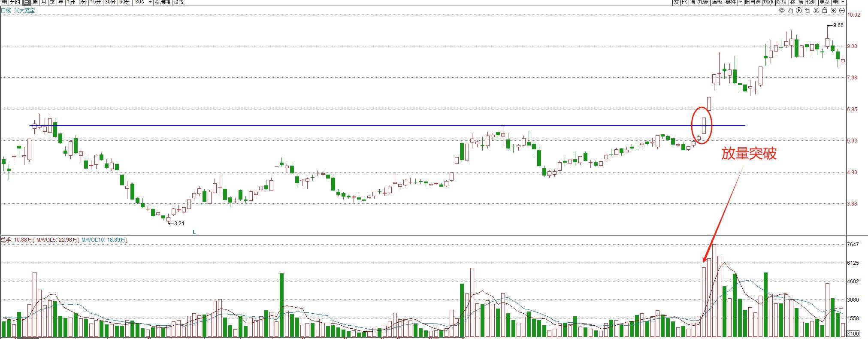868x339 pixels.
Task: Zoom in with the plus circle icon
Action: click(833, 10)
